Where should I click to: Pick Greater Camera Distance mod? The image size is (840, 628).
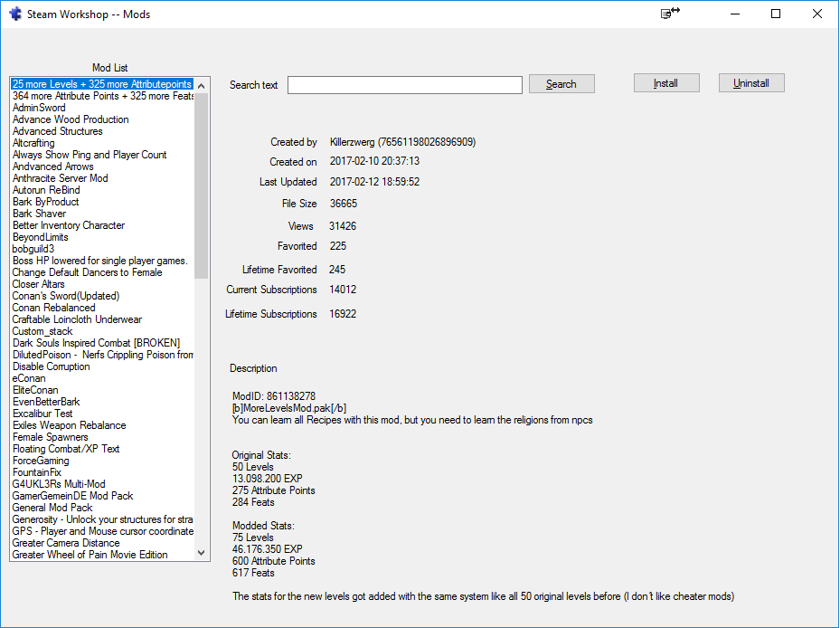tap(66, 543)
